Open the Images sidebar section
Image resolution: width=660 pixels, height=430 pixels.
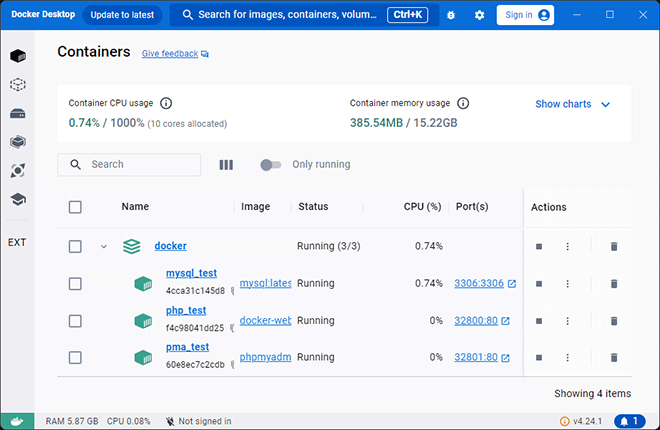tap(18, 85)
